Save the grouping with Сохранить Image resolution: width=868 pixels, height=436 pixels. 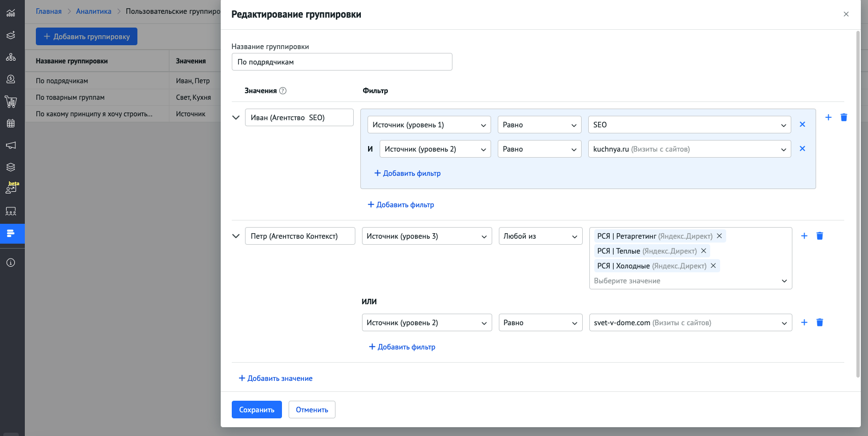pyautogui.click(x=257, y=410)
